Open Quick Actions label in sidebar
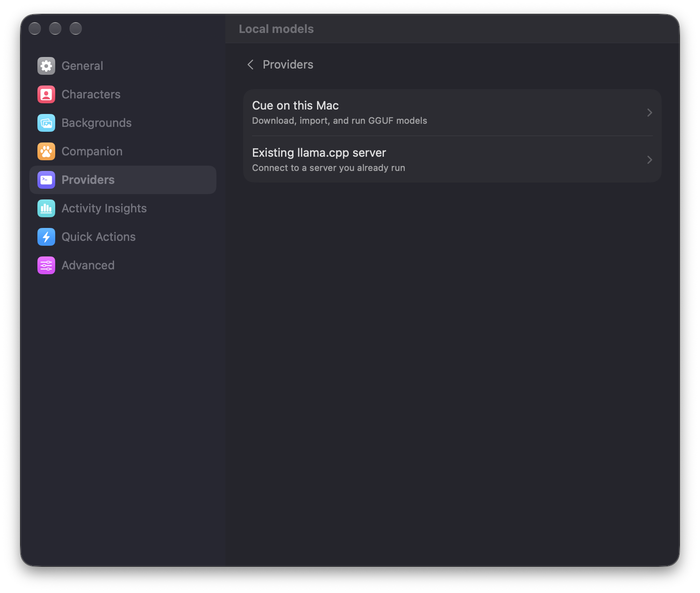The image size is (700, 593). pos(98,237)
